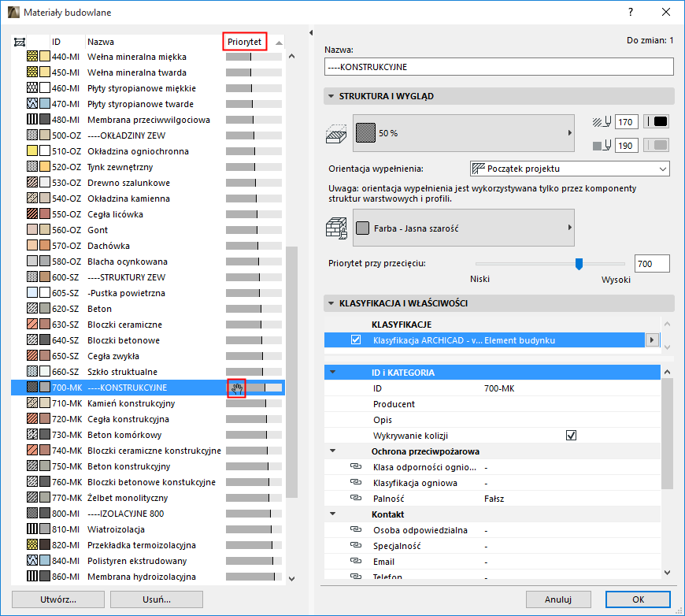Viewport: 685px width, 616px height.
Task: Open the 50 % cut fill selector
Action: (464, 133)
